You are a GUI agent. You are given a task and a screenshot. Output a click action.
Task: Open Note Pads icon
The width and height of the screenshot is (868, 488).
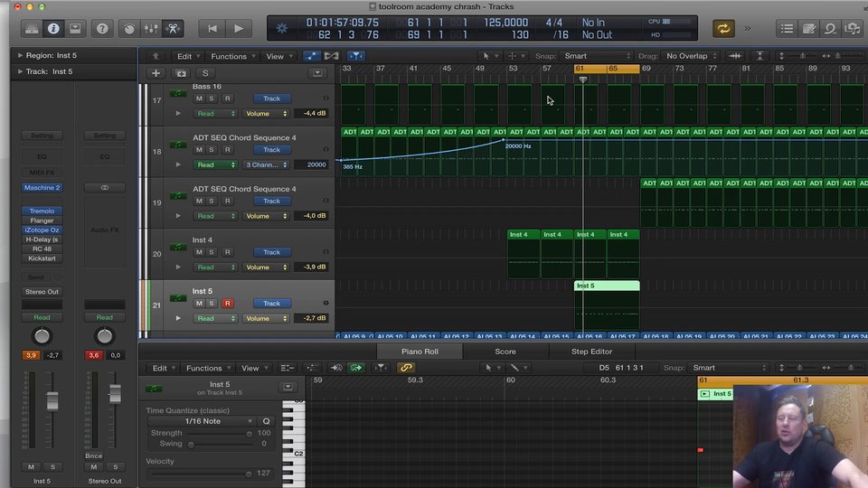pos(808,29)
